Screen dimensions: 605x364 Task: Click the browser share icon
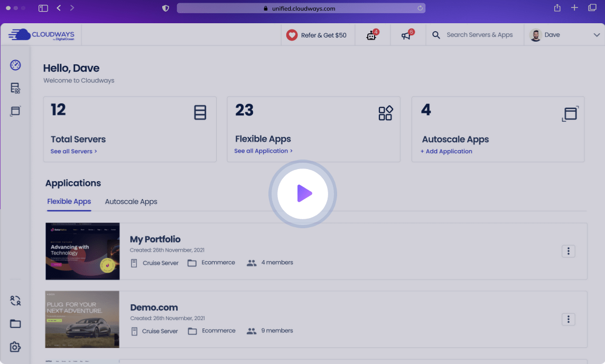(557, 8)
